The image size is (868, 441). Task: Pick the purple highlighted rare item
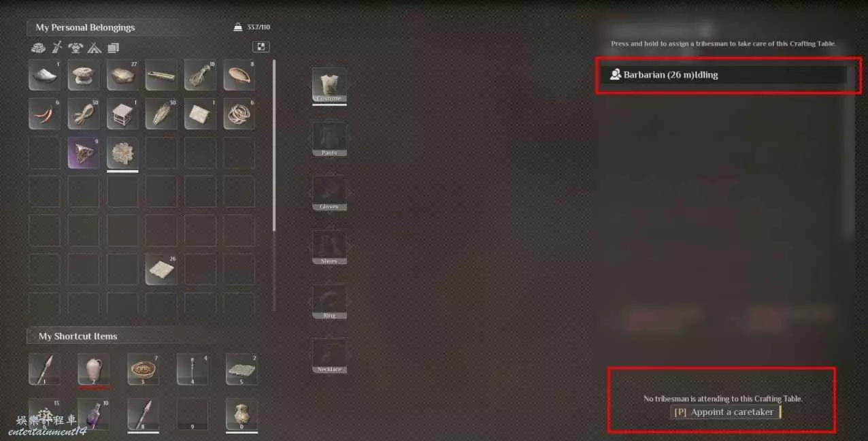(84, 152)
